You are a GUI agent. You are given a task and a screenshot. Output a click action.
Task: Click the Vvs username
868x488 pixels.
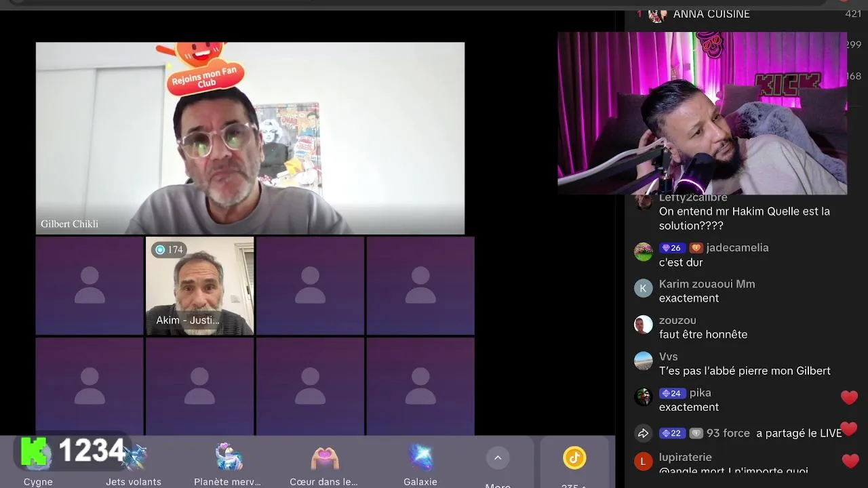pyautogui.click(x=668, y=357)
